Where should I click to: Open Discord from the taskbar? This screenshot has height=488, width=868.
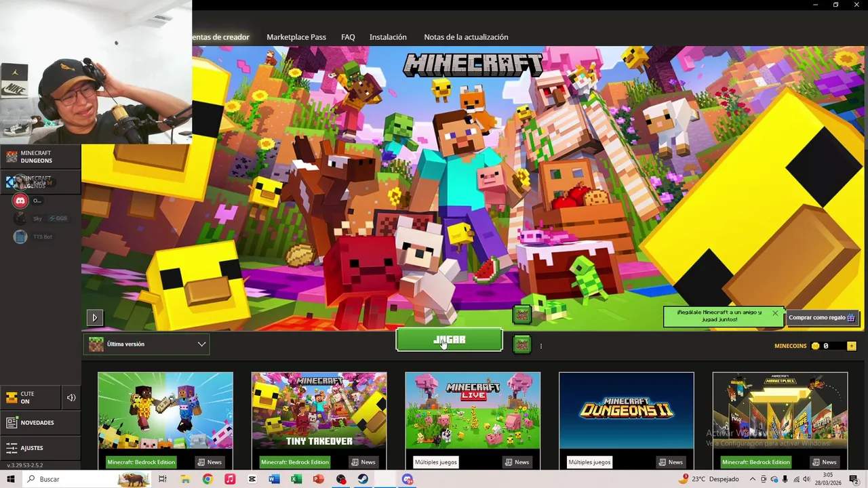pos(408,479)
